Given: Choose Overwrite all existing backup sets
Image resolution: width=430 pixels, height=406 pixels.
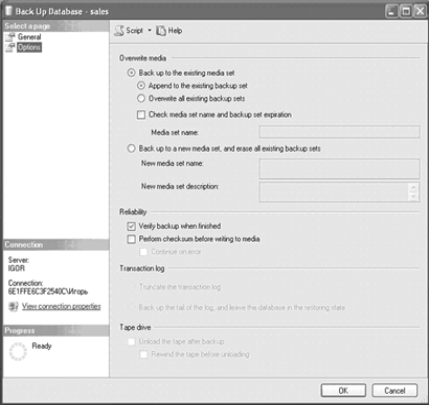Looking at the screenshot, I should [141, 98].
